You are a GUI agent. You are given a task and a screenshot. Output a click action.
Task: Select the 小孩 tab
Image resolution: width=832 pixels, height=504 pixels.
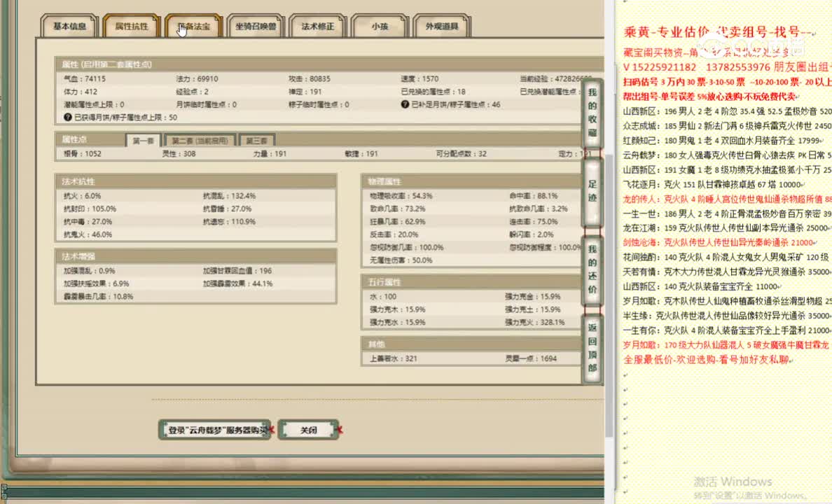(x=380, y=26)
